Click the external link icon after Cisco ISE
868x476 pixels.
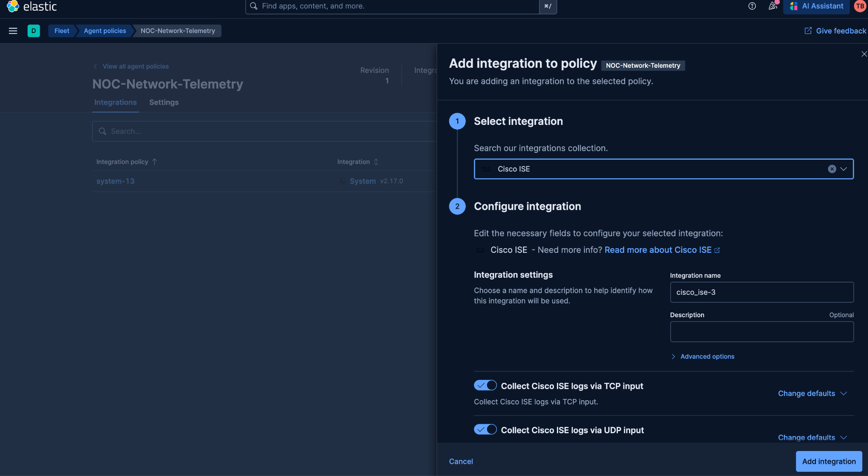717,250
